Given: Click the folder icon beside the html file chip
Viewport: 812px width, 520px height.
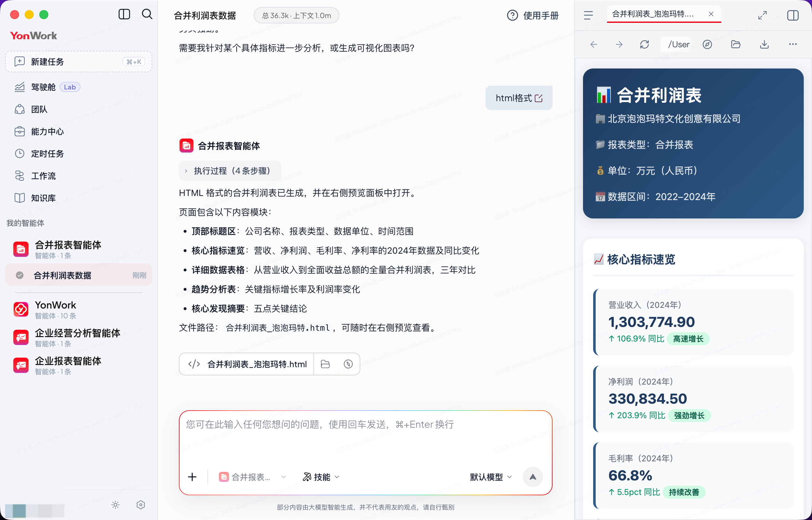Looking at the screenshot, I should pos(325,364).
